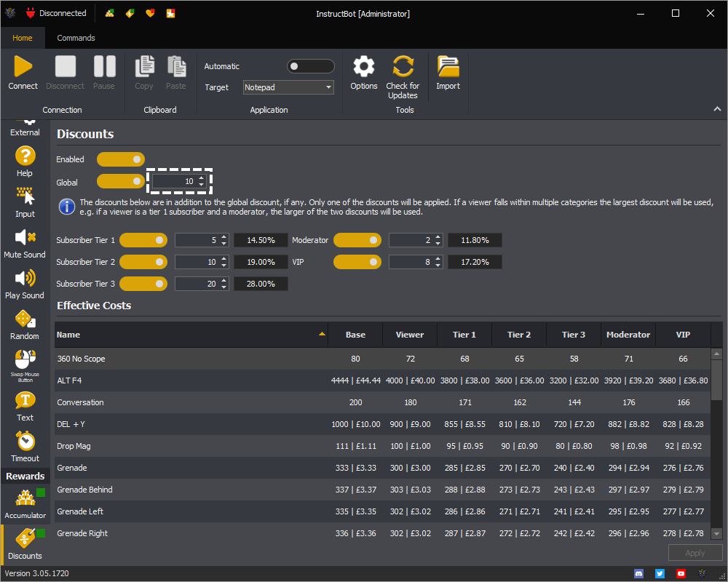Image resolution: width=728 pixels, height=582 pixels.
Task: Select the Play Sound sidebar icon
Action: pyautogui.click(x=25, y=278)
